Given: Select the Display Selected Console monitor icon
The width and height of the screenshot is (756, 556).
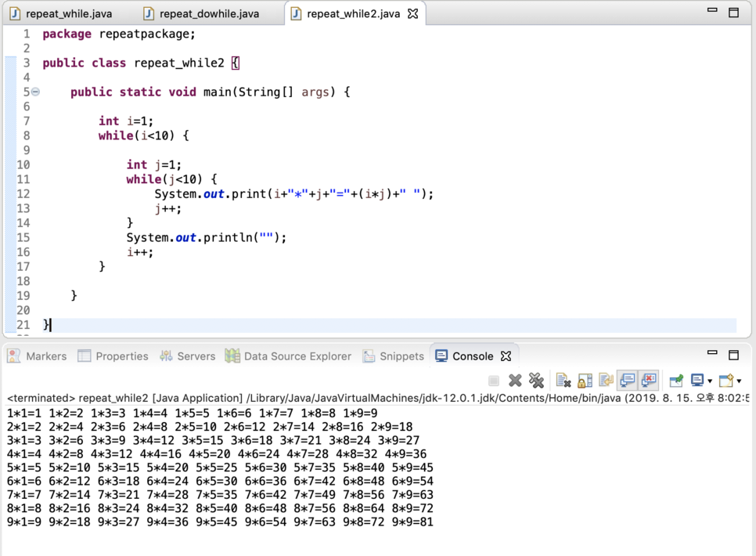Looking at the screenshot, I should point(697,381).
